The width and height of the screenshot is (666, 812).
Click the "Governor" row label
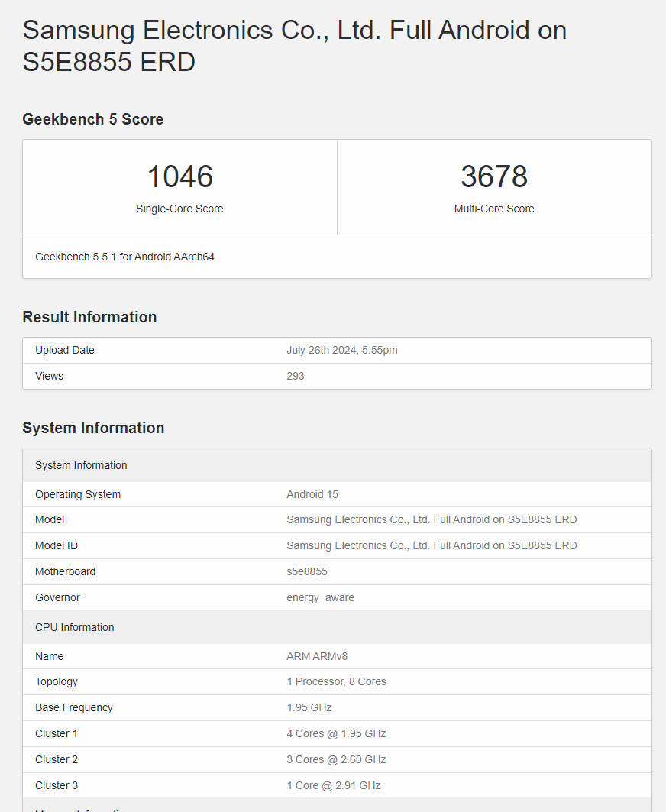[x=57, y=597]
